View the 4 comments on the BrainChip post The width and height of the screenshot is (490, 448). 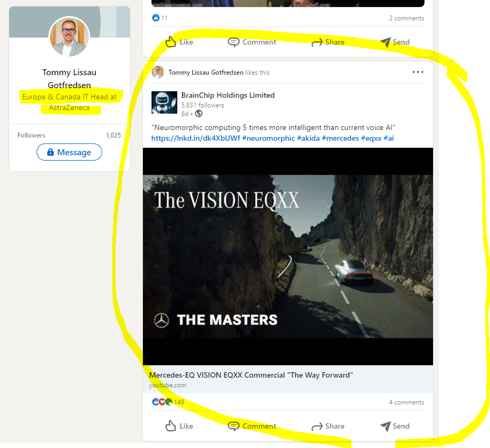point(407,402)
